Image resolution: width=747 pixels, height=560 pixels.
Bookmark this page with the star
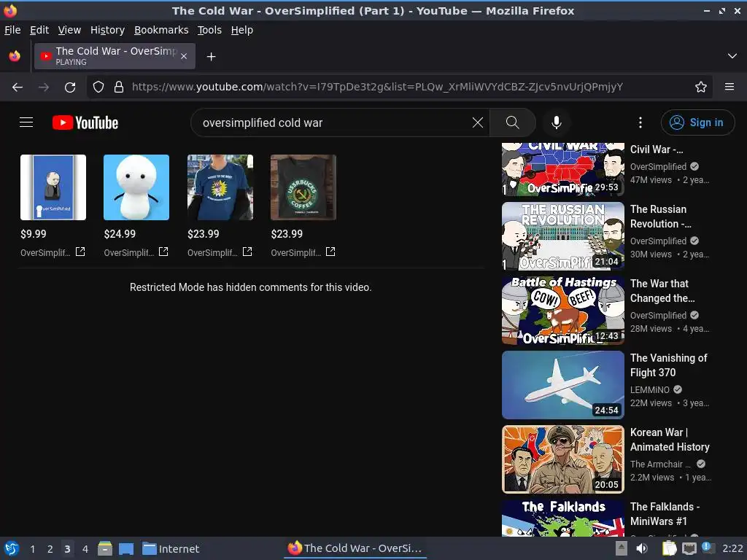coord(701,87)
